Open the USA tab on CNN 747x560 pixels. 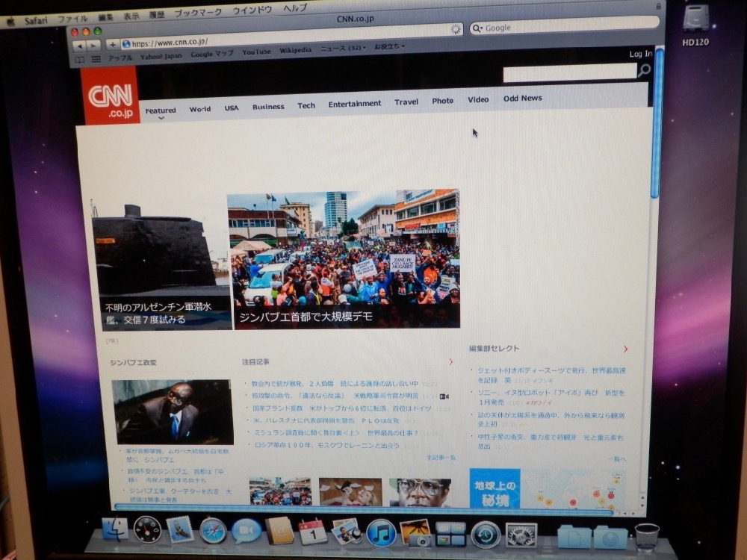[x=232, y=108]
